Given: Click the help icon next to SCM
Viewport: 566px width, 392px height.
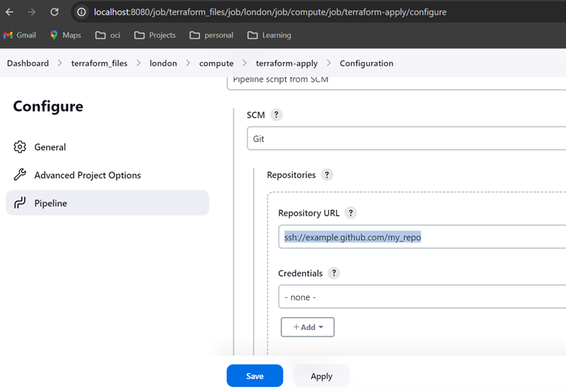Looking at the screenshot, I should coord(276,115).
